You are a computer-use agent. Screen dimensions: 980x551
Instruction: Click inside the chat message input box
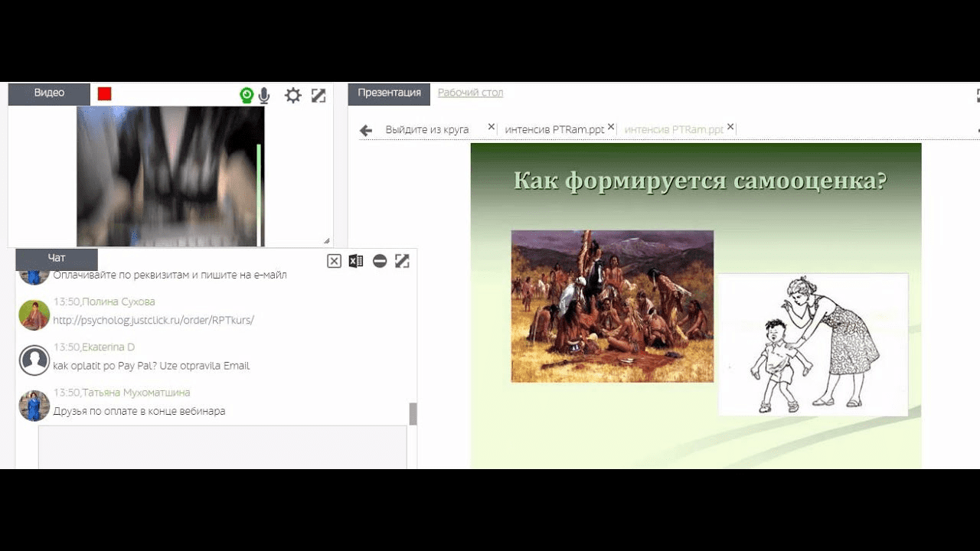(222, 446)
